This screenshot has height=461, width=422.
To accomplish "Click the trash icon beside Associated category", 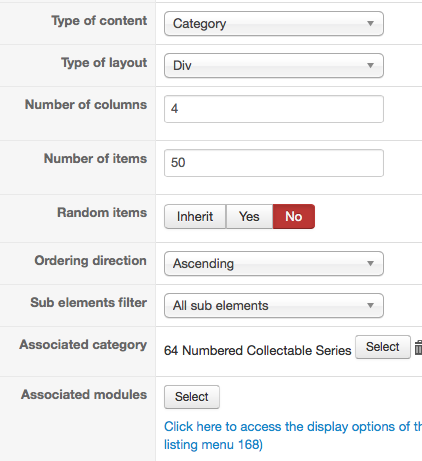I will [x=418, y=347].
